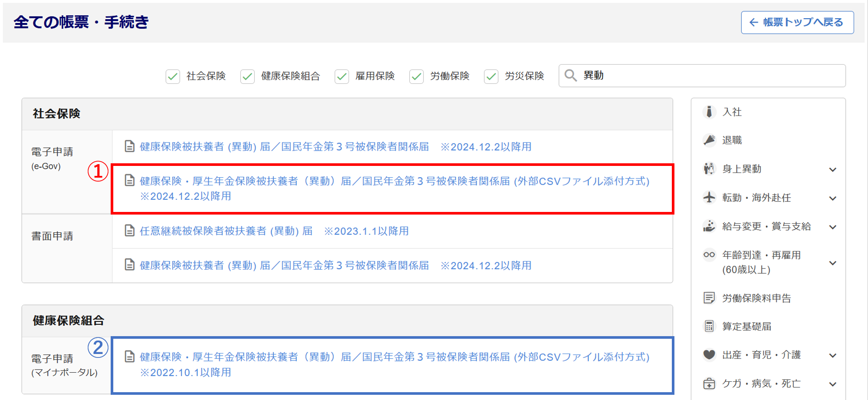Click the 退職 bouquet icon
The width and height of the screenshot is (868, 400).
tap(709, 140)
